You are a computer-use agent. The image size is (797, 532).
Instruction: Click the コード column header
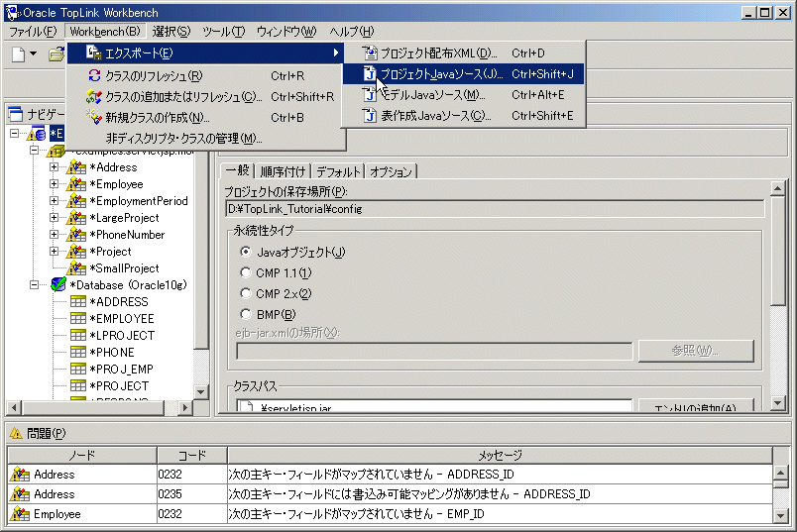192,456
